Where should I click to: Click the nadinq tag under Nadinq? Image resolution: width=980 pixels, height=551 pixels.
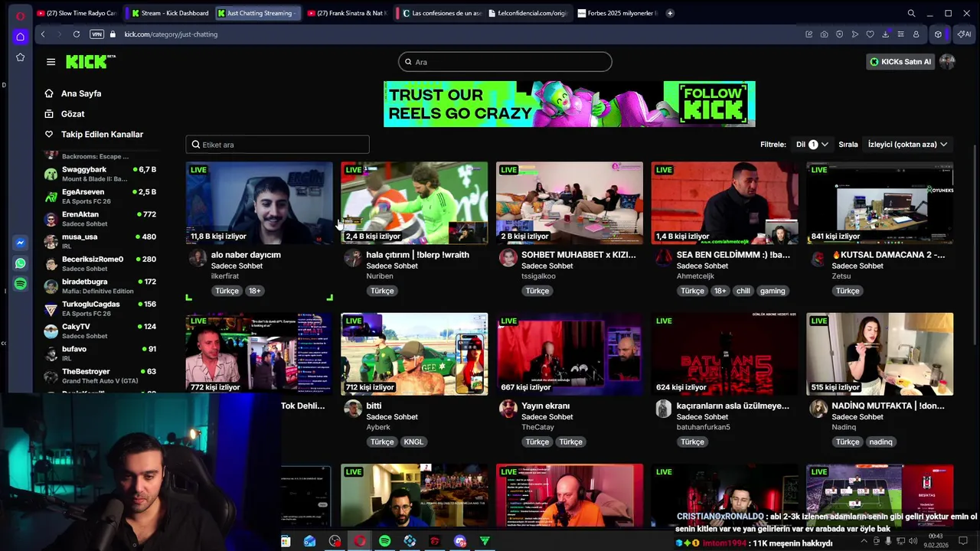click(880, 442)
